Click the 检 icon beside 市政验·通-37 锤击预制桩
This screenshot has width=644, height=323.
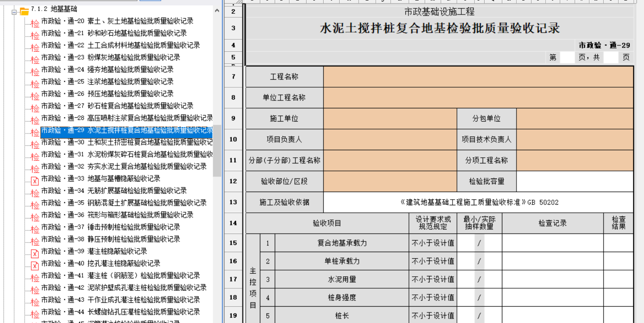click(35, 229)
